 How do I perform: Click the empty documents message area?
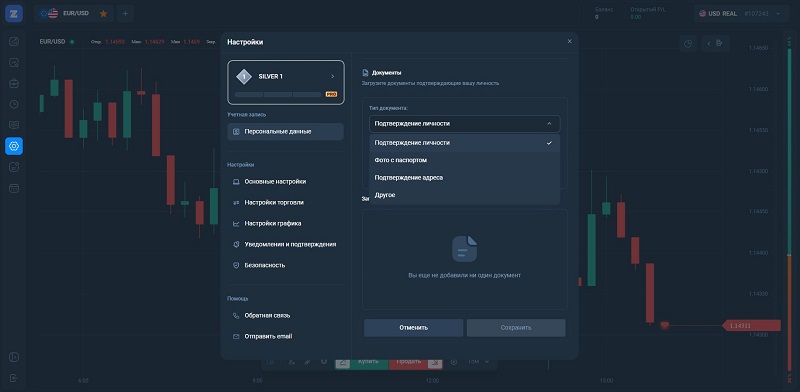(465, 259)
